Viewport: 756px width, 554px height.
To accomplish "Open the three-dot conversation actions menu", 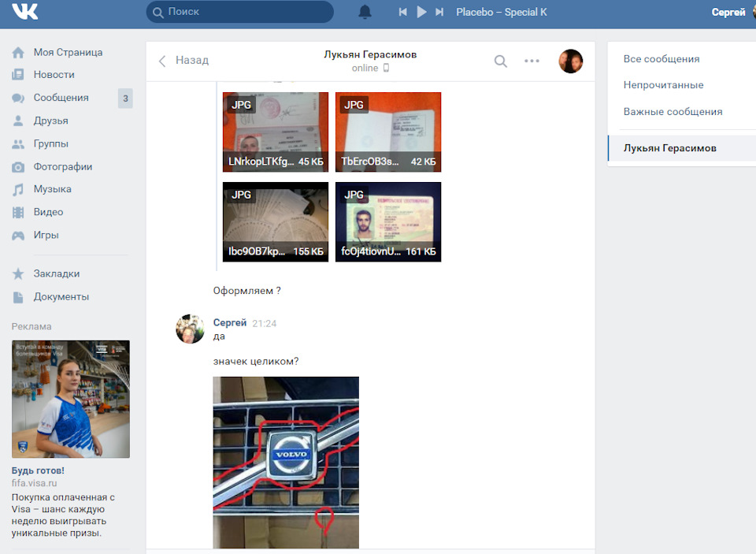I will [532, 61].
